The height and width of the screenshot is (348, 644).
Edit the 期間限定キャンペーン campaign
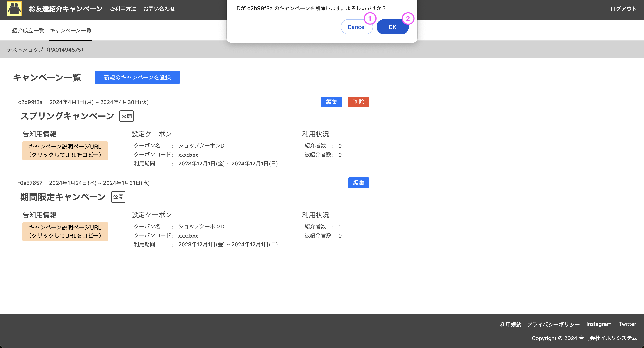click(358, 183)
